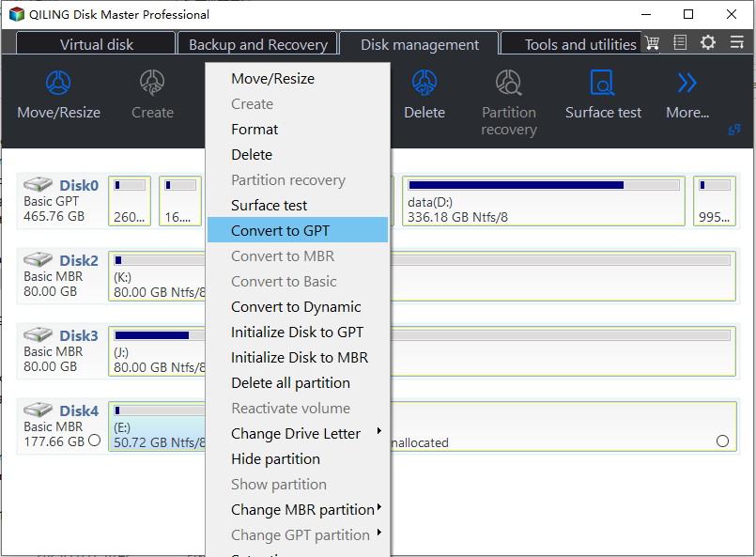Screen dimensions: 756x557
Task: Click the QILING app logo icon
Action: click(x=16, y=14)
